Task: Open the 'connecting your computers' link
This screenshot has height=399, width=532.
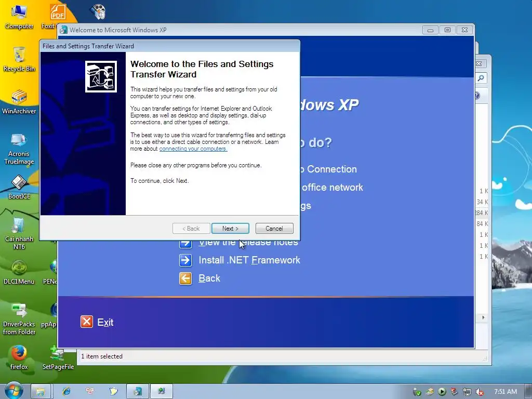Action: pos(193,149)
